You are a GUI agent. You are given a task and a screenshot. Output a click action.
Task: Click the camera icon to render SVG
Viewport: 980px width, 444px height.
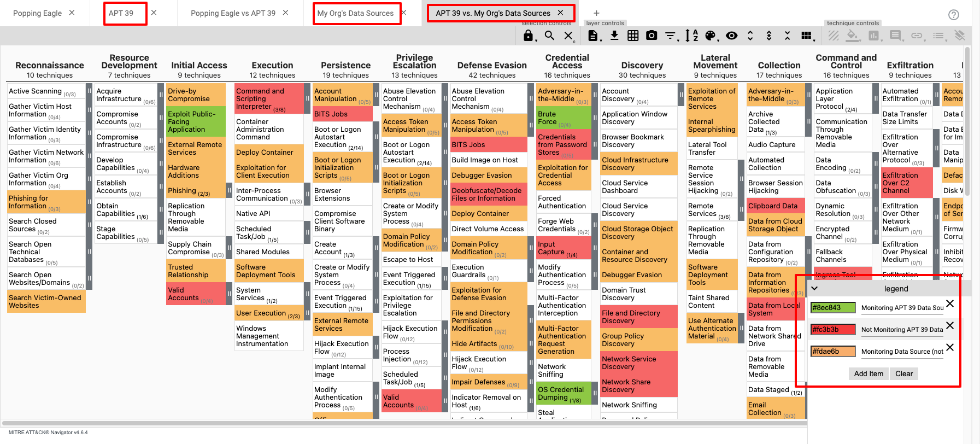click(652, 36)
